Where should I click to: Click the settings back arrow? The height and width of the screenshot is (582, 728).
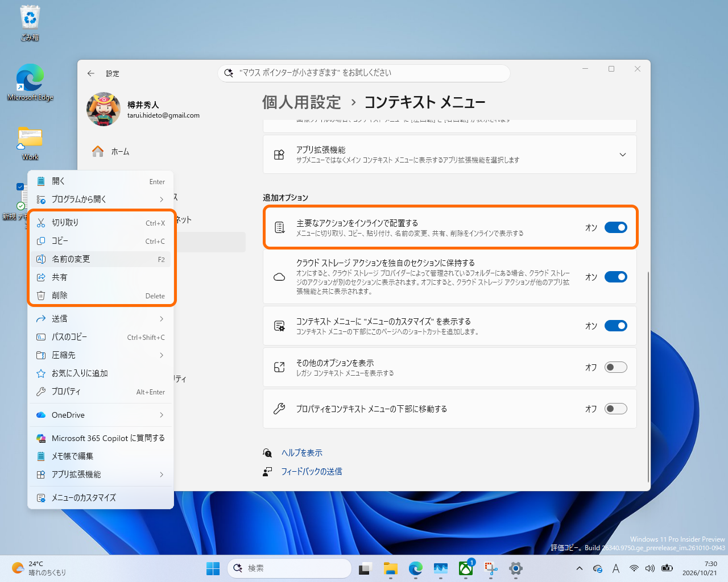click(91, 73)
